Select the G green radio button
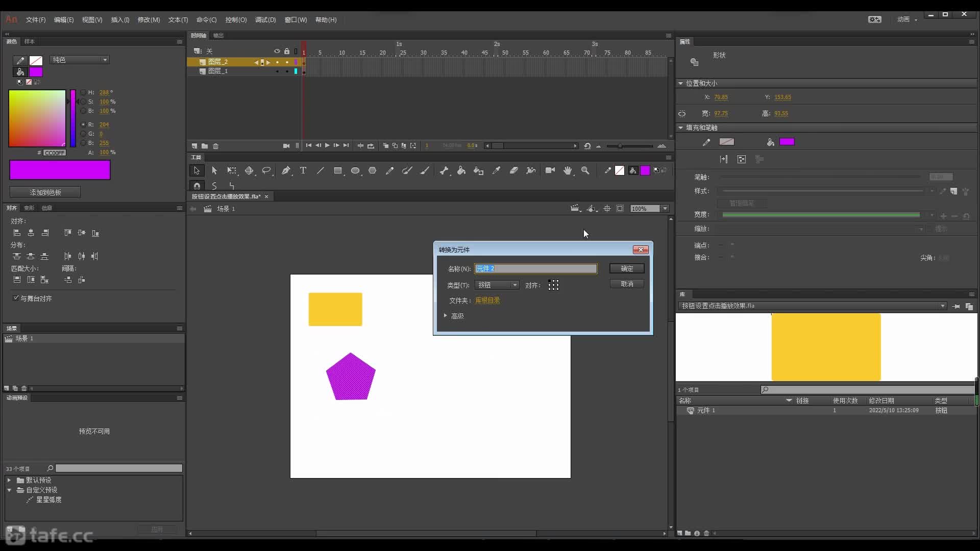The height and width of the screenshot is (551, 980). pos(83,134)
